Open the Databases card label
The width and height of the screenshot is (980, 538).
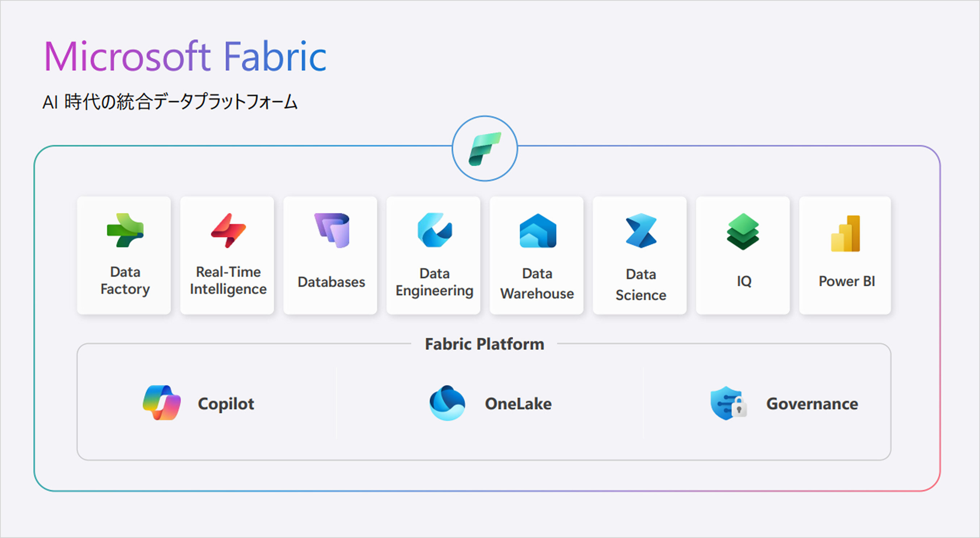[x=331, y=282]
